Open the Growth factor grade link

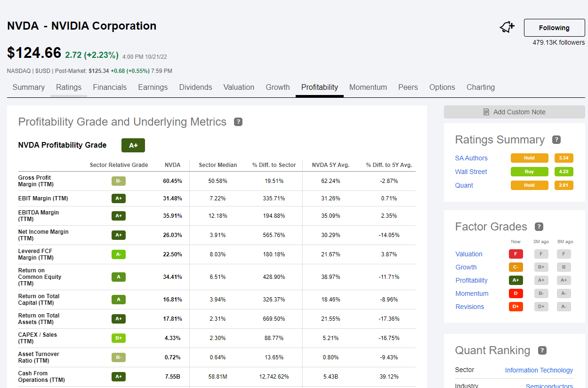click(466, 267)
